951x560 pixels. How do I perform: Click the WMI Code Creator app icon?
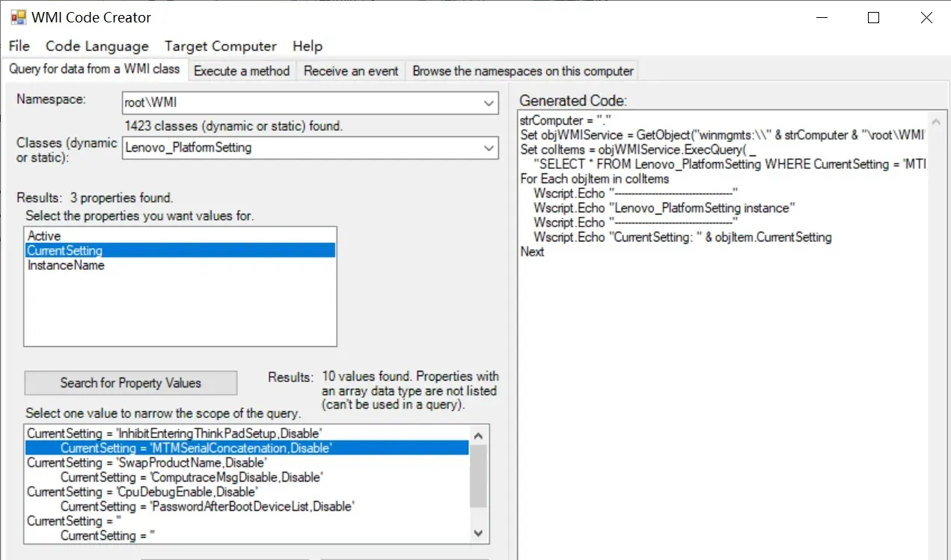point(19,17)
